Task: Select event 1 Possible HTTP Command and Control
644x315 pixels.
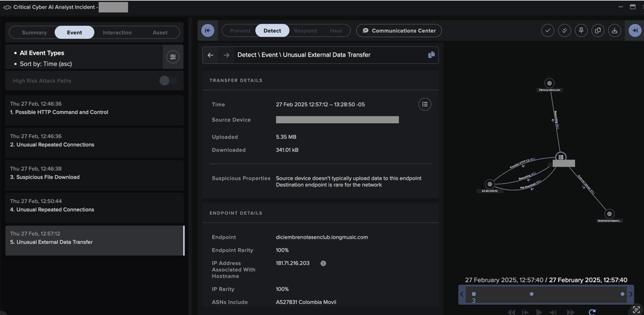Action: click(94, 110)
